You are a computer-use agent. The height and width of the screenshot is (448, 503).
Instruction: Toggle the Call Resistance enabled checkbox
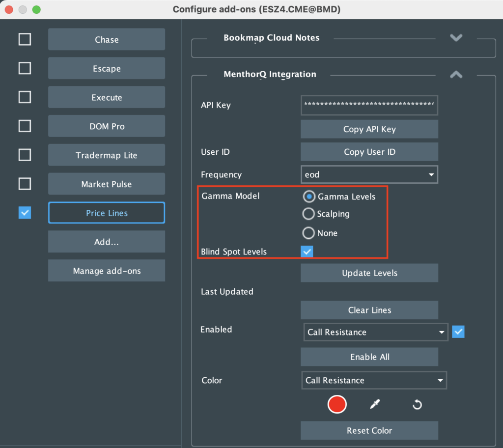pos(458,332)
